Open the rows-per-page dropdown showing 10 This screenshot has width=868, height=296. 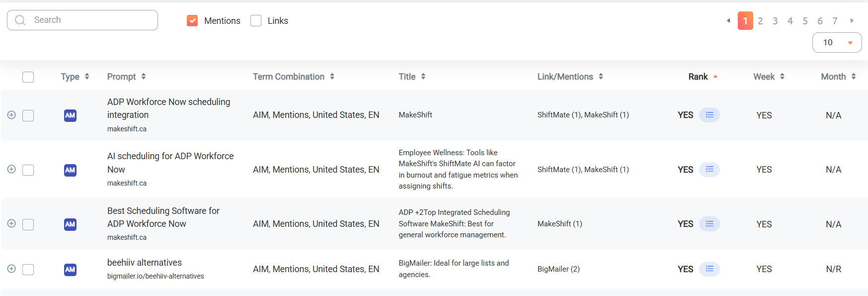tap(837, 42)
